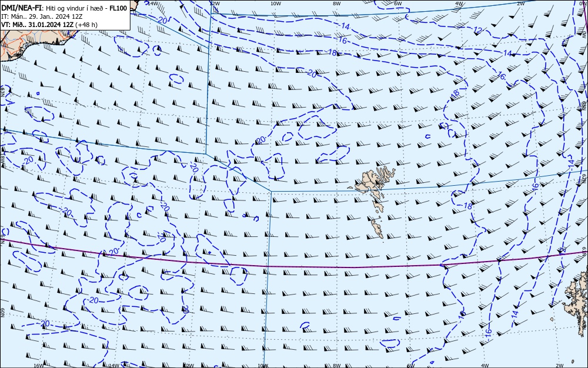Viewport: 588px width, 368px height.
Task: Click the '10W' longitude label on top axis
Action: coord(276,4)
